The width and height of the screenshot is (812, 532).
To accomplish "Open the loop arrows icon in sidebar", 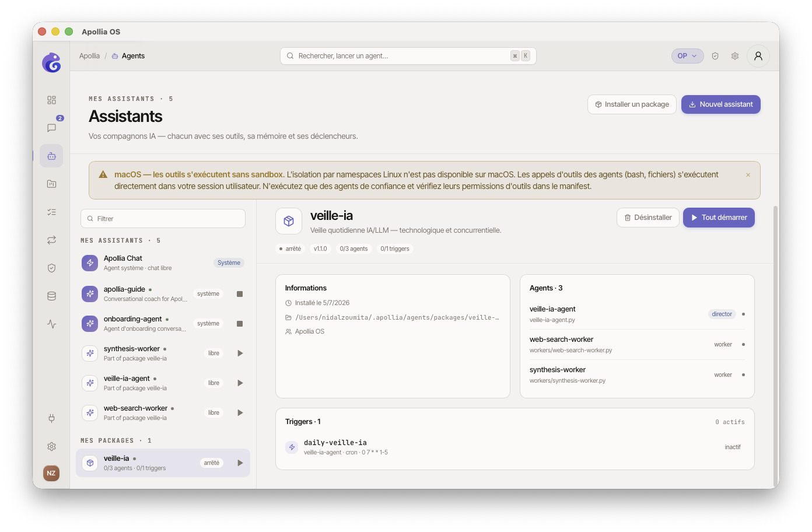I will coord(51,240).
